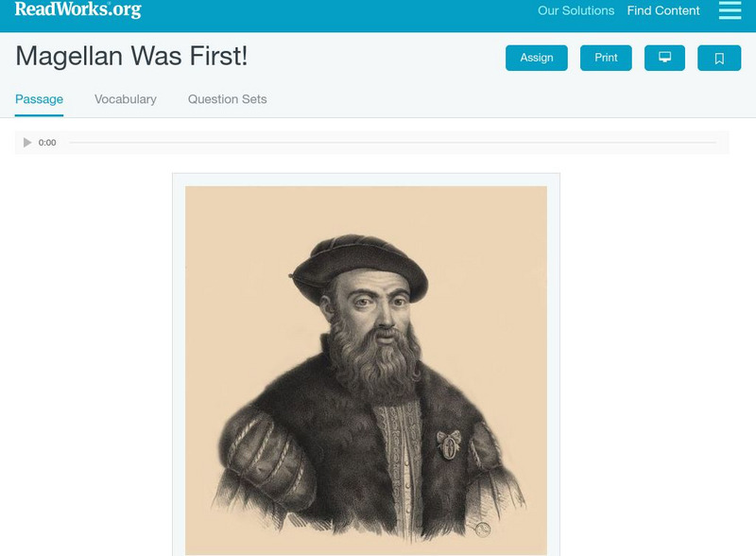Viewport: 756px width, 556px height.
Task: Click the medallion on Magellan's coat
Action: [449, 444]
